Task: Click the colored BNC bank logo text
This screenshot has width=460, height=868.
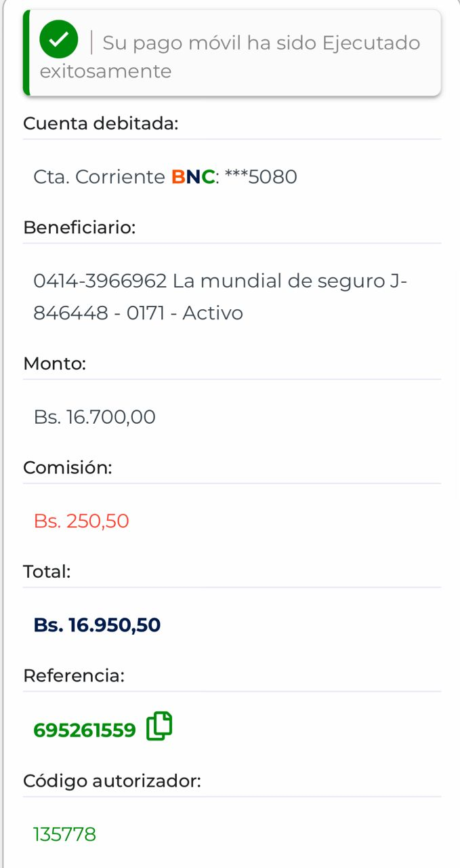Action: (x=193, y=177)
